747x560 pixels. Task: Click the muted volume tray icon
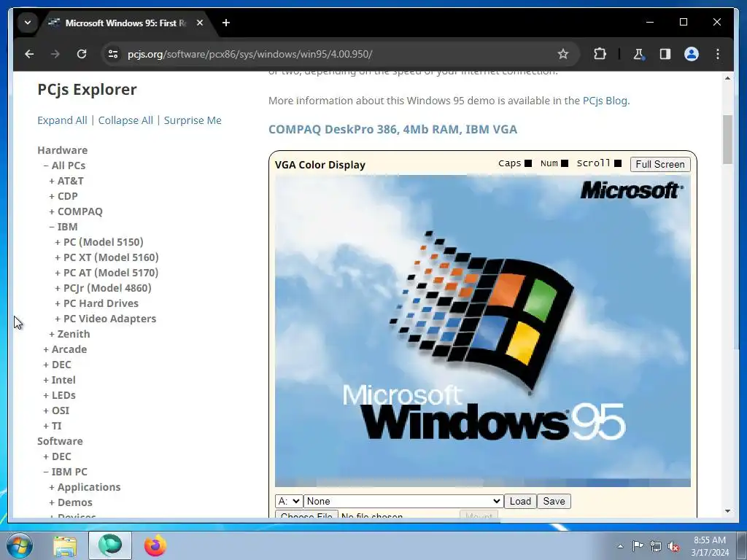coord(673,546)
